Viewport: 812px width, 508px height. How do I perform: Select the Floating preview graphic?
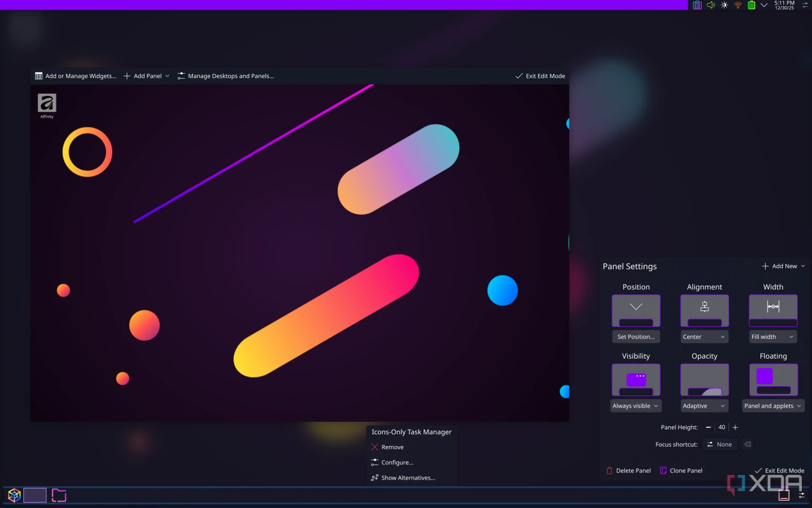tap(772, 379)
